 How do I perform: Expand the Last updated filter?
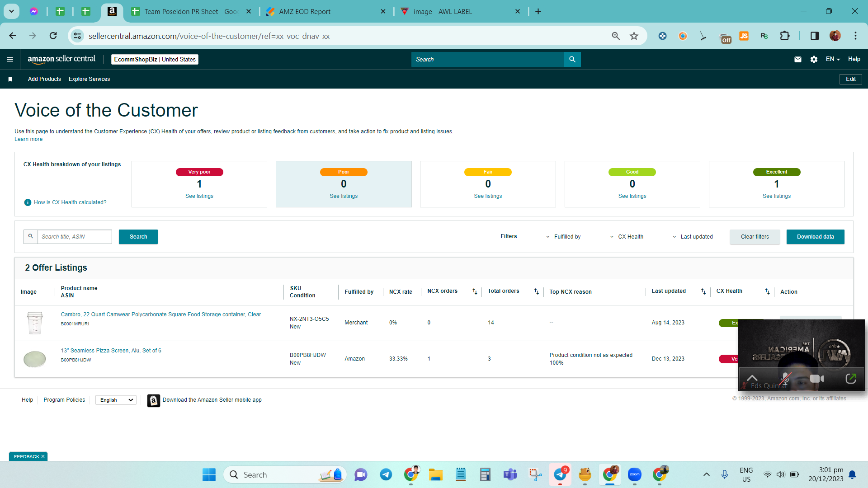click(693, 237)
